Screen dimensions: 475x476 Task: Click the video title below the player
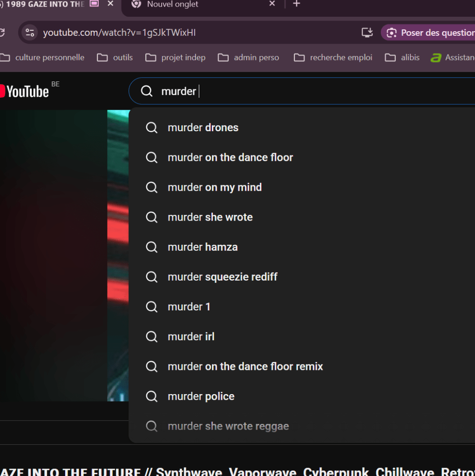[233, 471]
